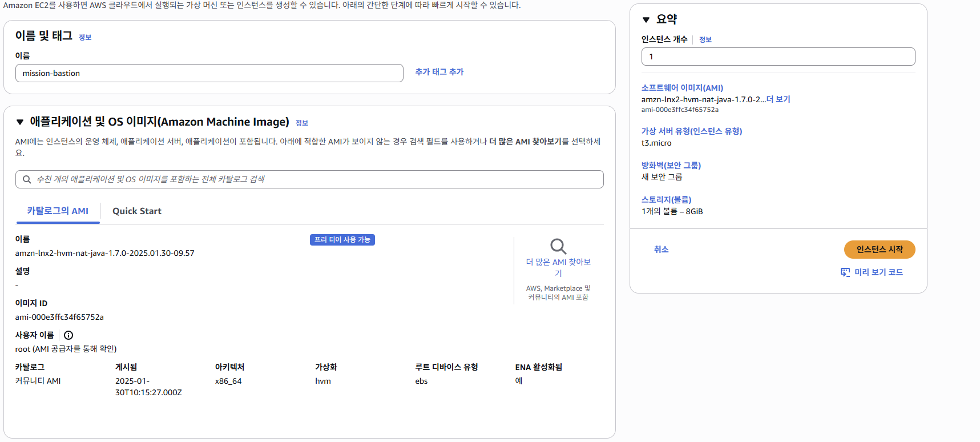
Task: Collapse the 애플리케이션 및 OS 이미지 section
Action: (20, 122)
